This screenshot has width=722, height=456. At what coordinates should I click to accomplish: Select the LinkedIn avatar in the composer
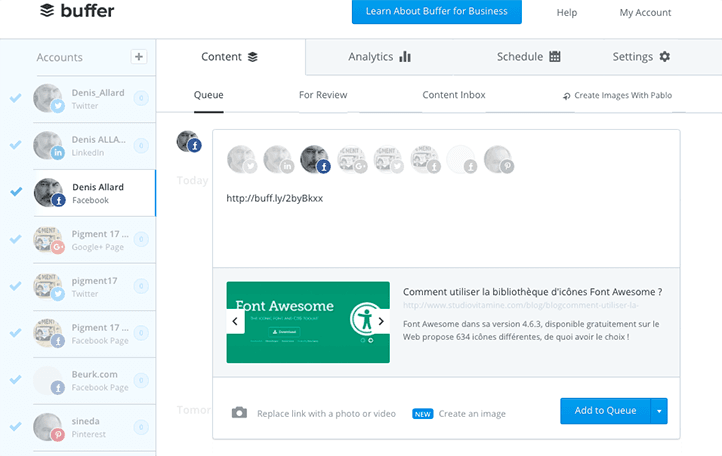pyautogui.click(x=278, y=160)
